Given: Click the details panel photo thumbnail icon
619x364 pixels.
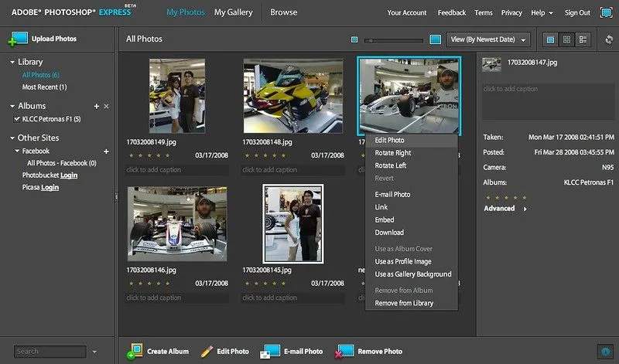Looking at the screenshot, I should (492, 64).
